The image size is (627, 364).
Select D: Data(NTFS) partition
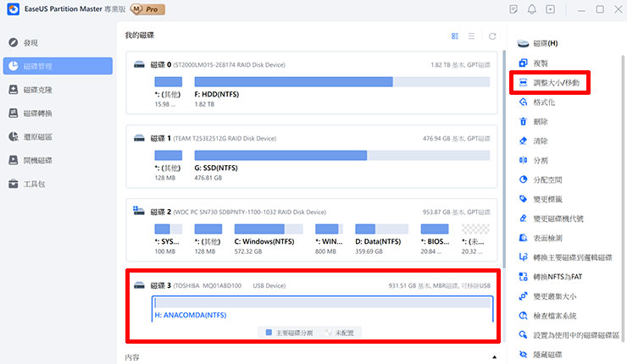381,229
